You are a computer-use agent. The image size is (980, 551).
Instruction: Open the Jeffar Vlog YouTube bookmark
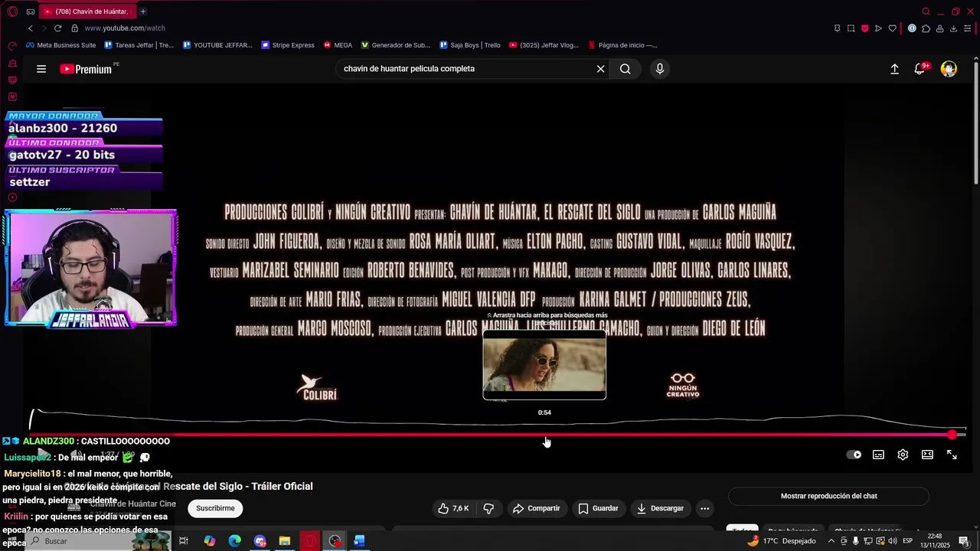[544, 45]
